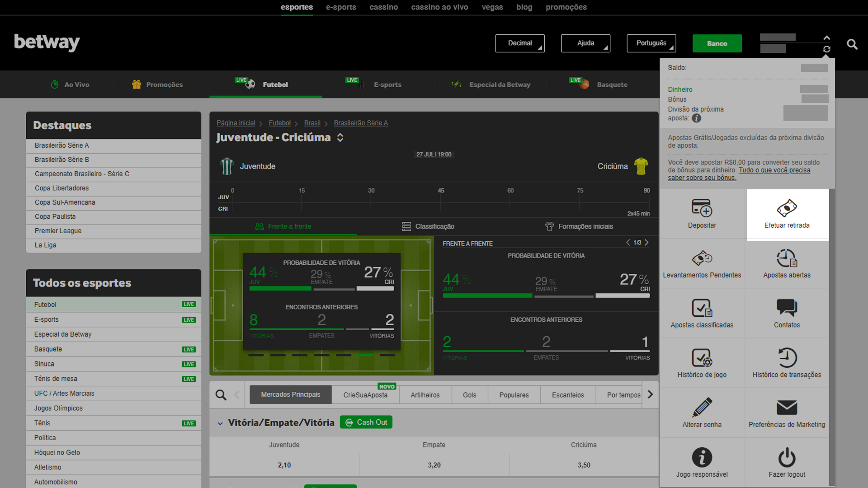Click the Cash Out button

(x=366, y=422)
